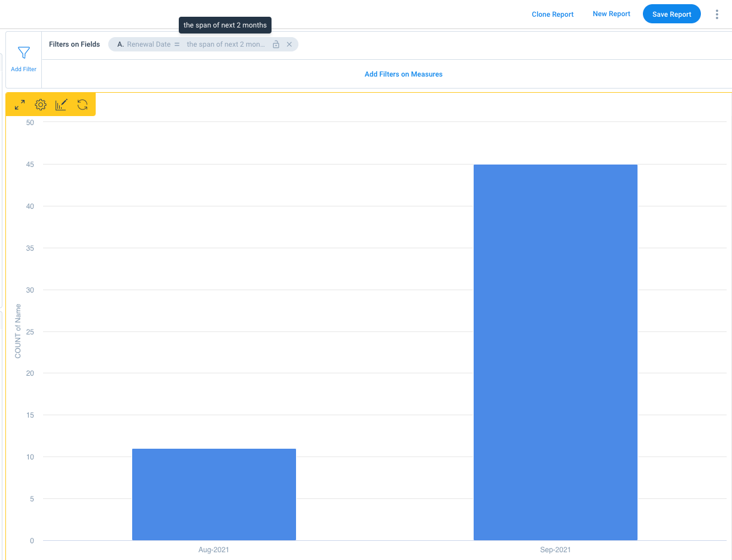Click New Report link
The width and height of the screenshot is (732, 560).
pyautogui.click(x=611, y=14)
